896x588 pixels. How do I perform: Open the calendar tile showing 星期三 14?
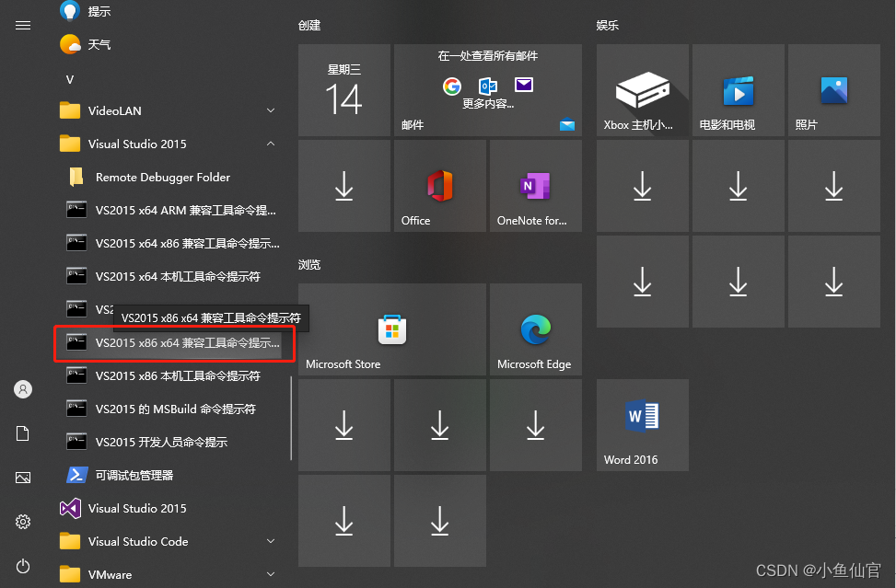click(x=344, y=90)
